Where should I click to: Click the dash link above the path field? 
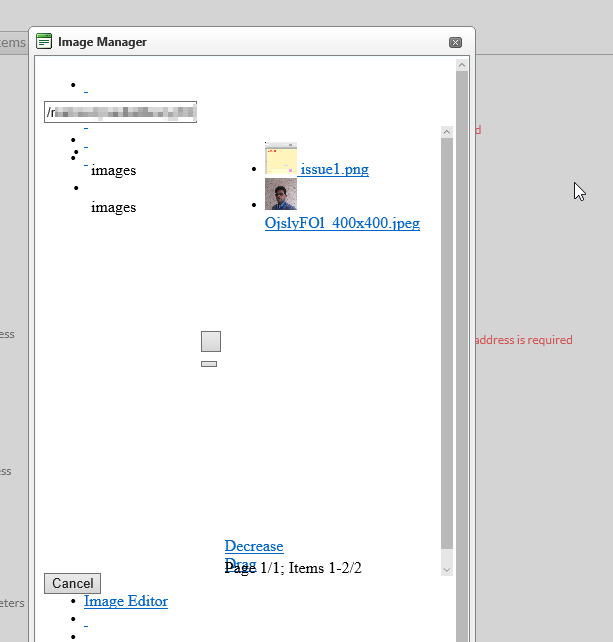coord(86,93)
